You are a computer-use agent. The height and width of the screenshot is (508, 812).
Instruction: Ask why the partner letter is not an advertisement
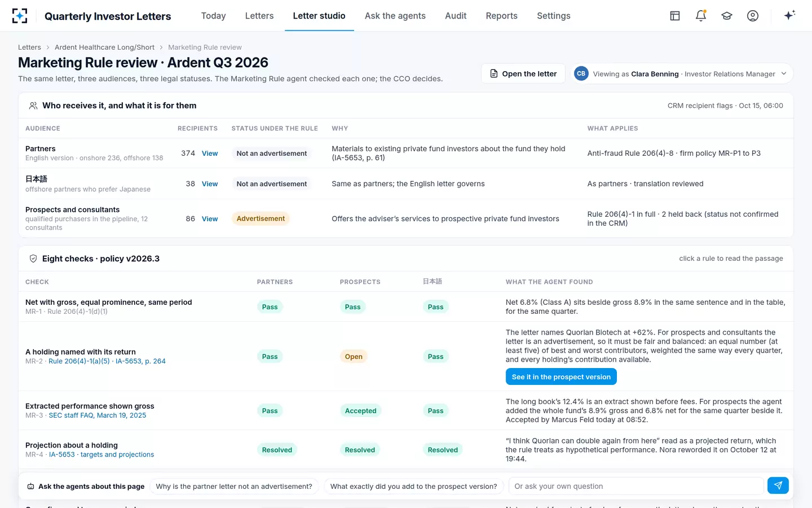point(234,487)
